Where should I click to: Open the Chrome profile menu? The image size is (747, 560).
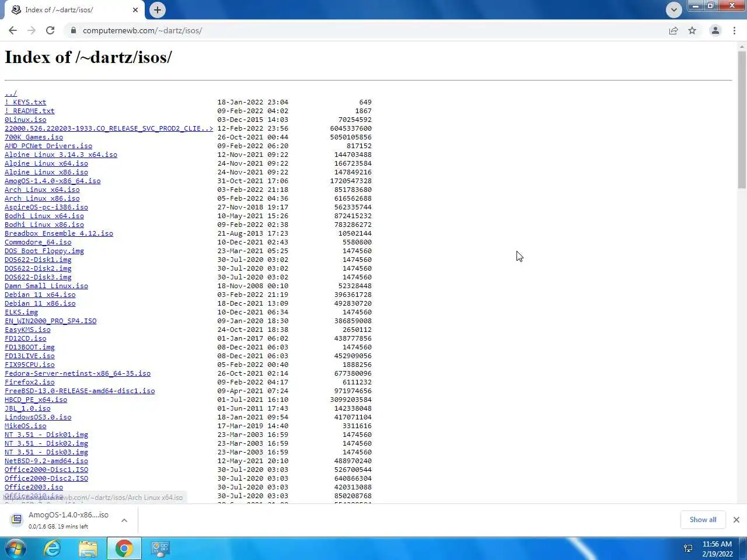click(x=715, y=30)
